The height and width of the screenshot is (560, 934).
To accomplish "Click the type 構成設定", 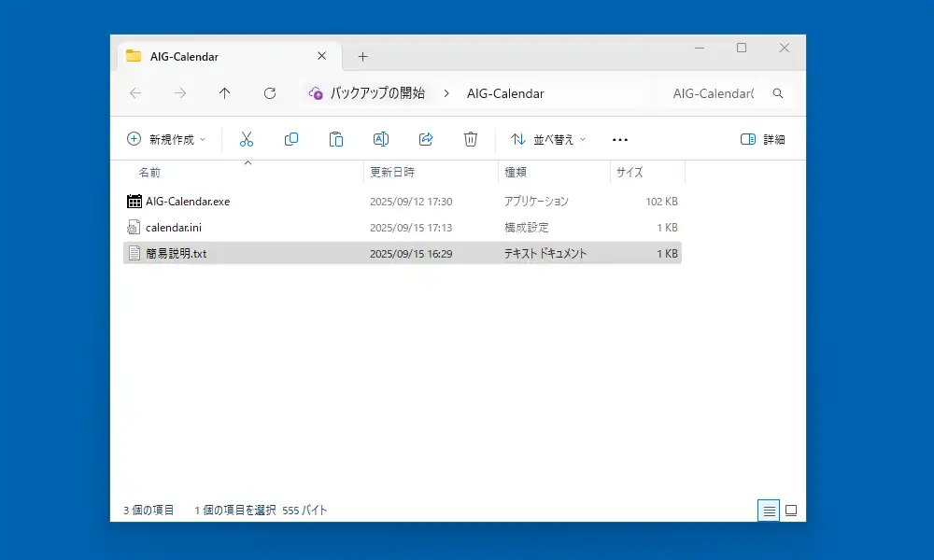I will coord(527,228).
